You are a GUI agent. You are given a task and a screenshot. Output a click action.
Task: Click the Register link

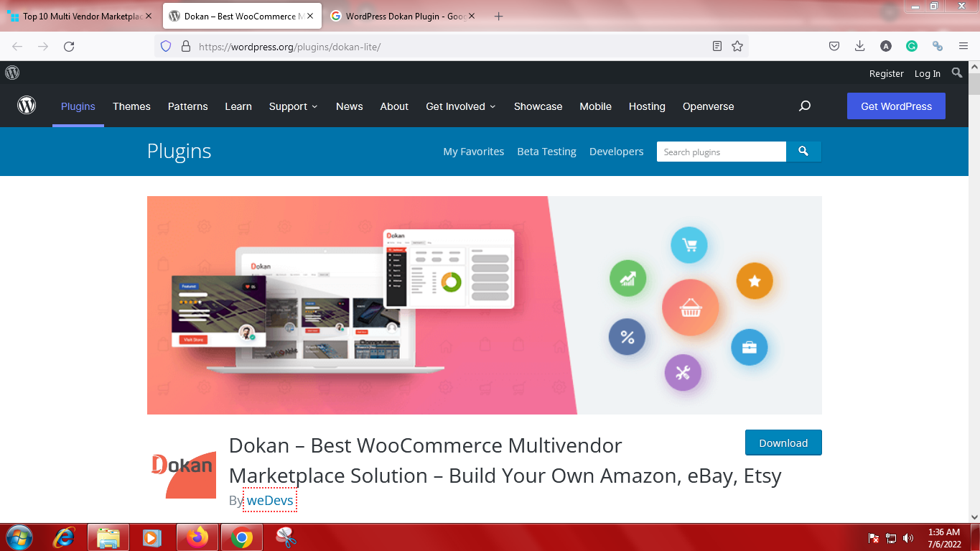click(x=887, y=73)
